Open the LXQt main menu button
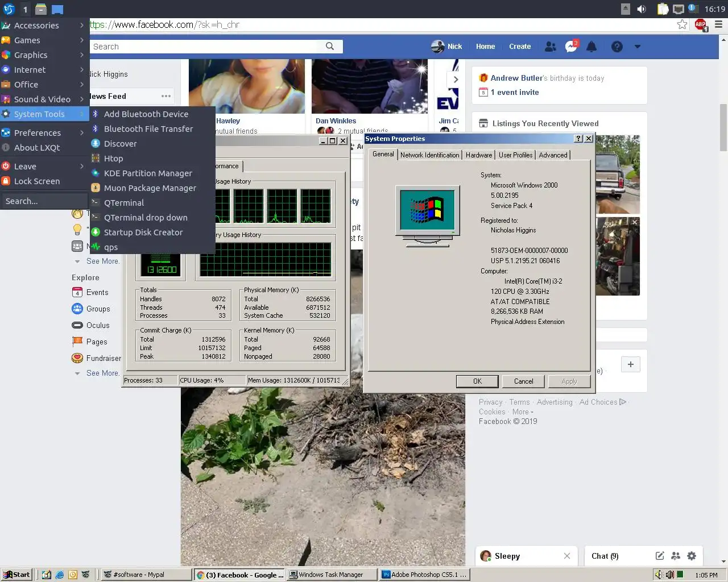This screenshot has height=582, width=728. click(x=9, y=9)
